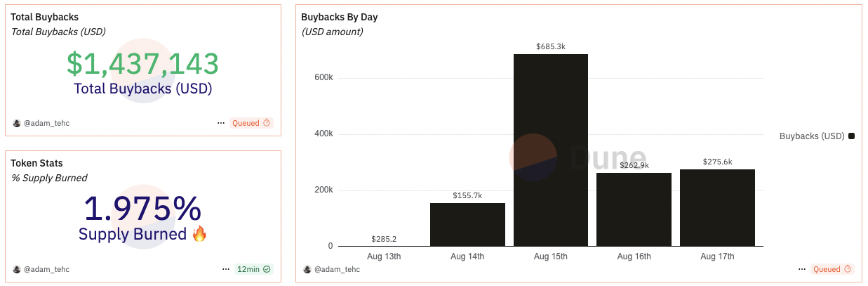
Task: Open the Total Buybacks panel title
Action: click(44, 17)
